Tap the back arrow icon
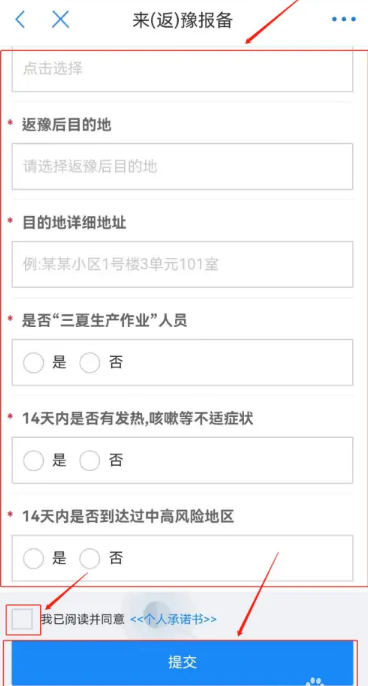The width and height of the screenshot is (368, 686). (x=20, y=20)
